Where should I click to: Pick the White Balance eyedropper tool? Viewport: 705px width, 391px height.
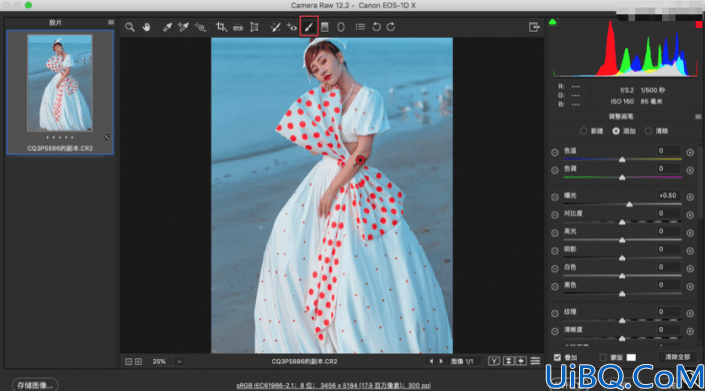coord(167,27)
